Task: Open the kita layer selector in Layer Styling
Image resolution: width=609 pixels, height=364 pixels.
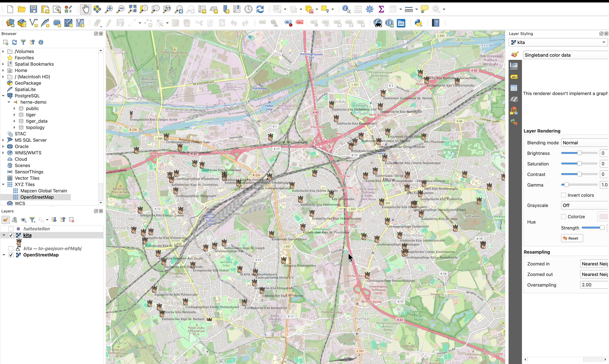Action: click(x=558, y=42)
